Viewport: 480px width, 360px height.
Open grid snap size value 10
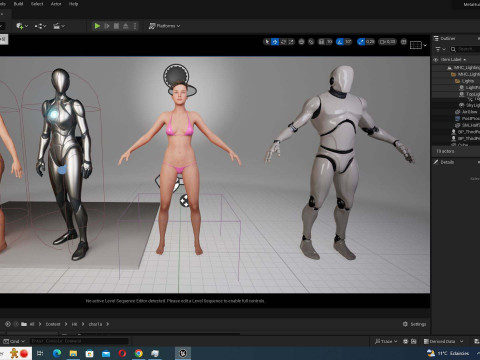329,42
